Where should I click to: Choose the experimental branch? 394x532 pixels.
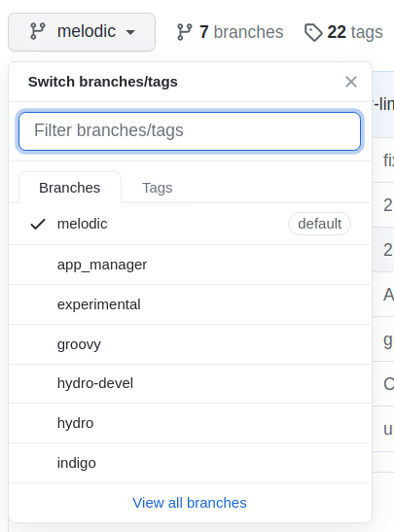tap(190, 304)
